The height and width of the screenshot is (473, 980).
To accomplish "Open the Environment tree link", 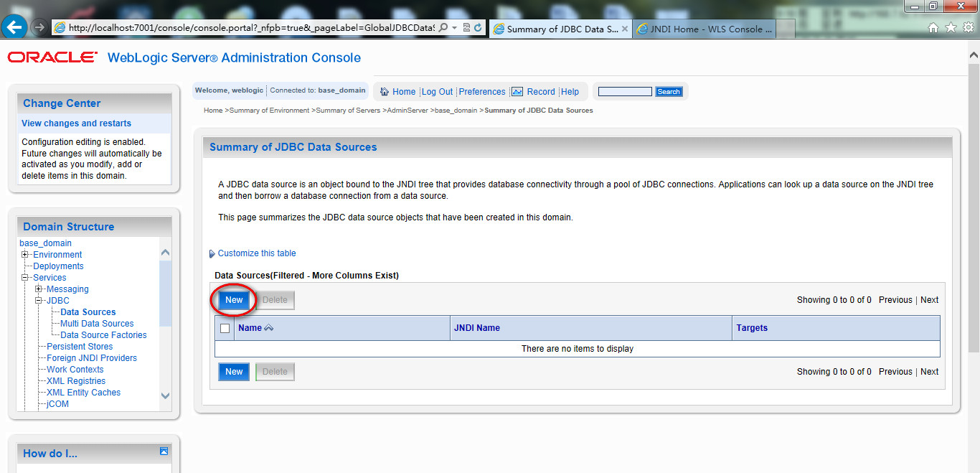I will 57,255.
